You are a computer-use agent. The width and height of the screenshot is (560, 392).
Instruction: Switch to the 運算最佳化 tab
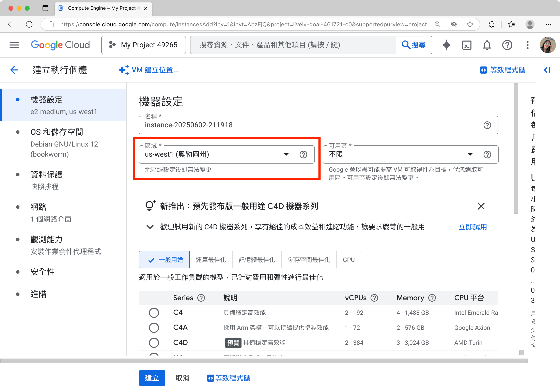point(211,260)
